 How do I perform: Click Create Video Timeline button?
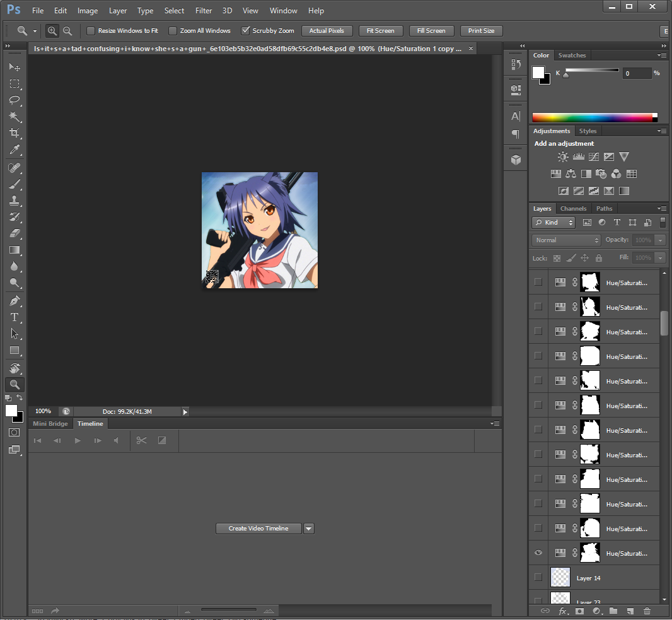(x=258, y=529)
